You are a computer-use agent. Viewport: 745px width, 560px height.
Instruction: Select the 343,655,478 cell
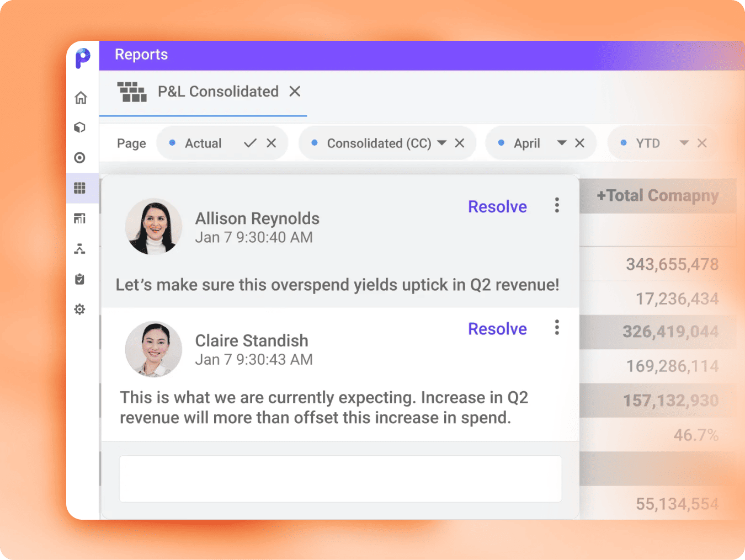pyautogui.click(x=672, y=264)
